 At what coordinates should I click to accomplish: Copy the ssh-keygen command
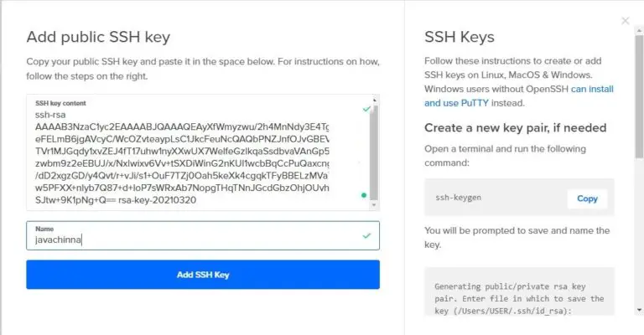click(587, 198)
